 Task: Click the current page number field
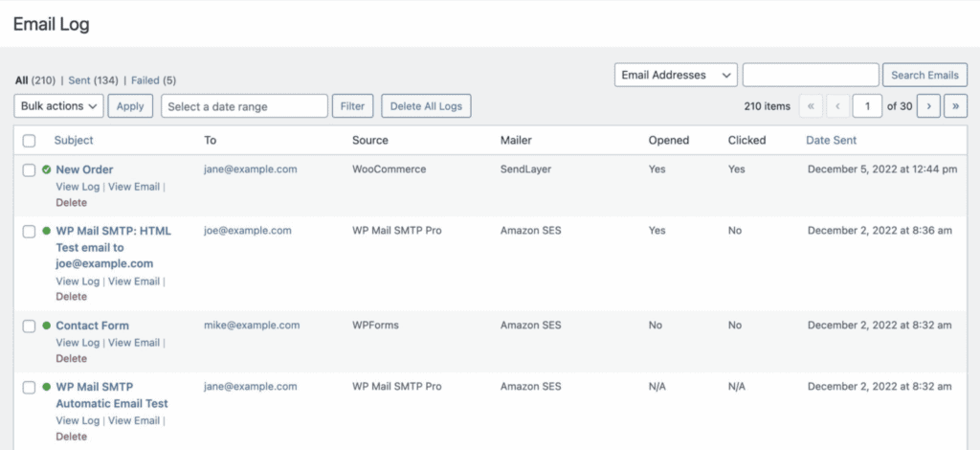tap(867, 106)
